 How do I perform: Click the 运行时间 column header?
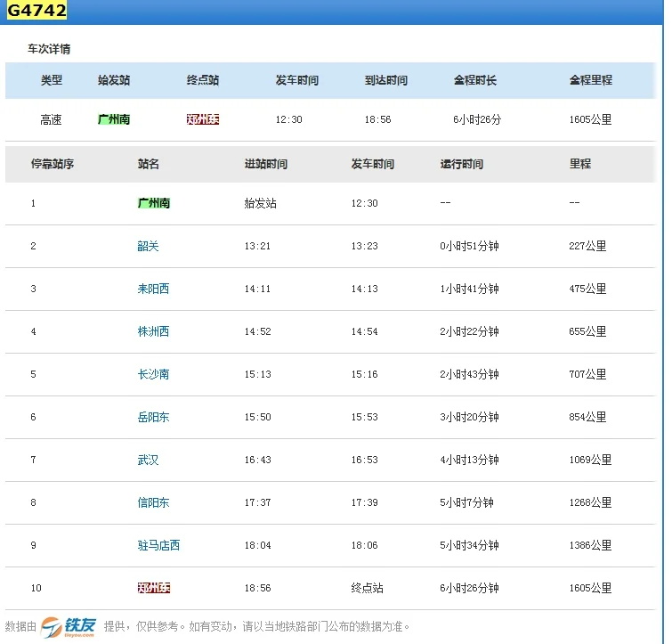pos(462,164)
